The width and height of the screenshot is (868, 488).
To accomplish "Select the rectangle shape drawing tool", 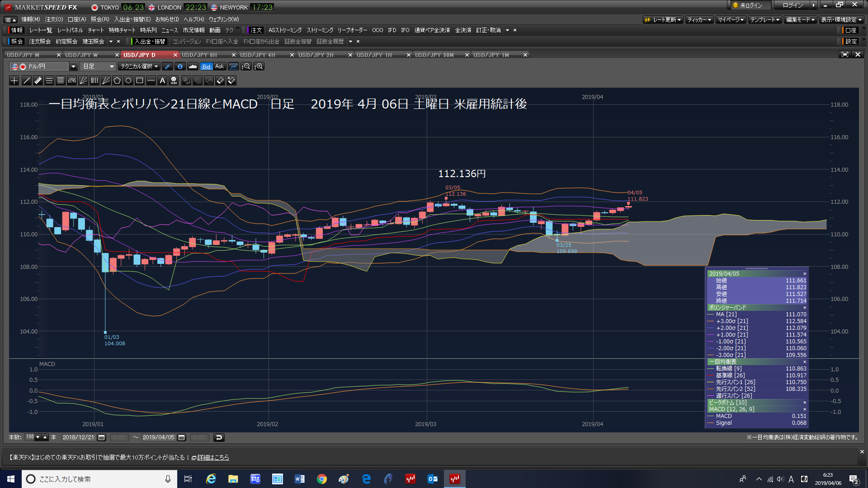I will (140, 80).
